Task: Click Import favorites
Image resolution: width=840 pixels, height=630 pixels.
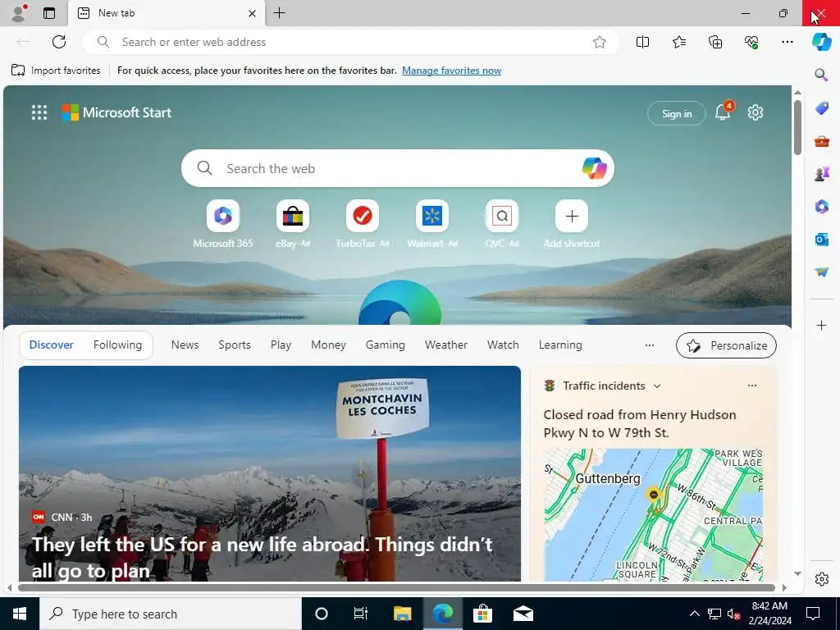Action: 56,71
